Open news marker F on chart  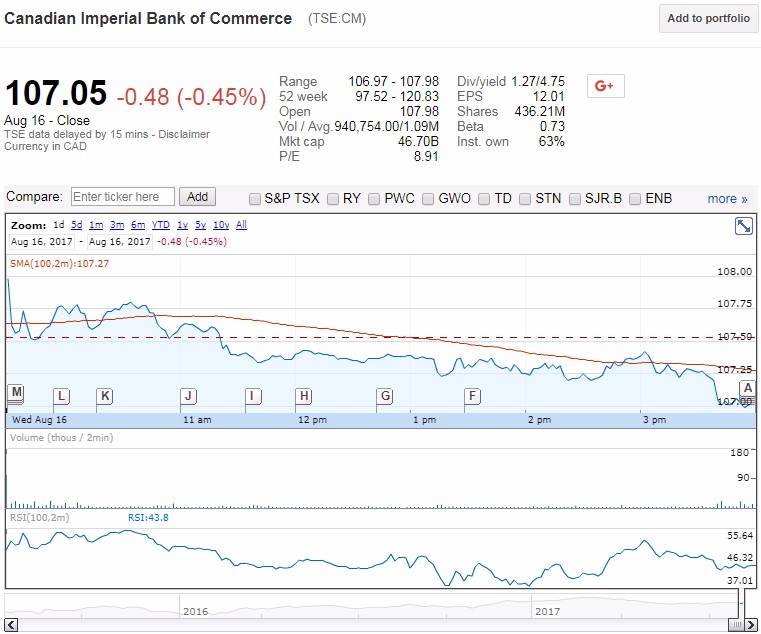coord(472,396)
